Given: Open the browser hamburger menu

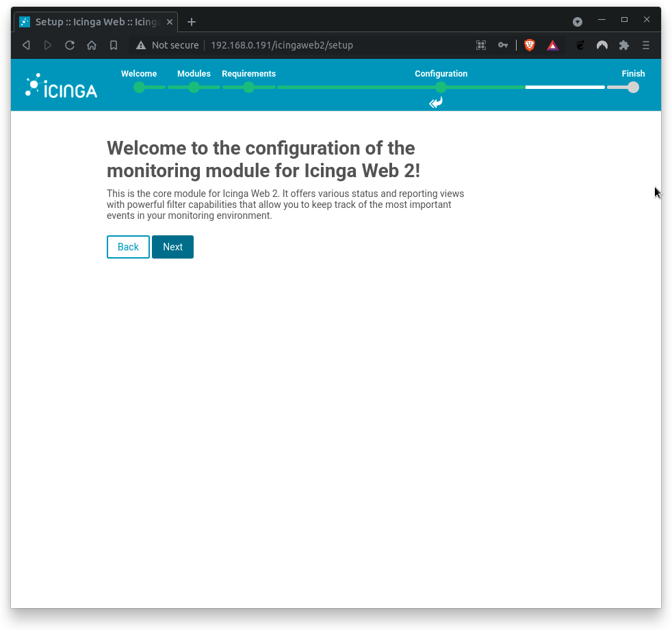Looking at the screenshot, I should 645,45.
